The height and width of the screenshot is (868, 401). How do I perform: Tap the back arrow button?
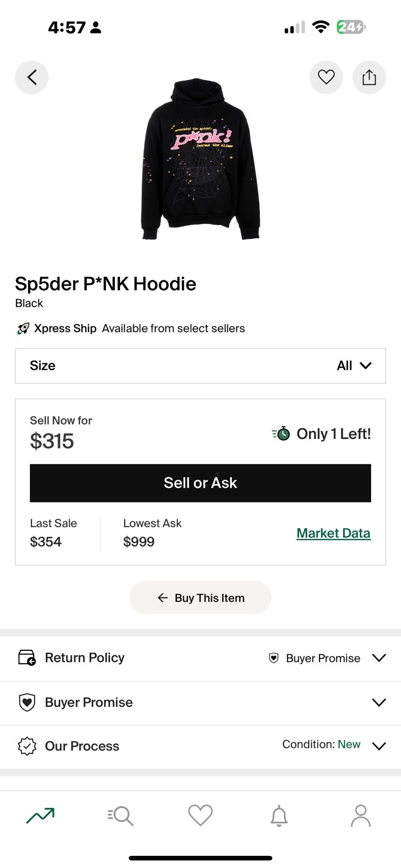tap(32, 77)
